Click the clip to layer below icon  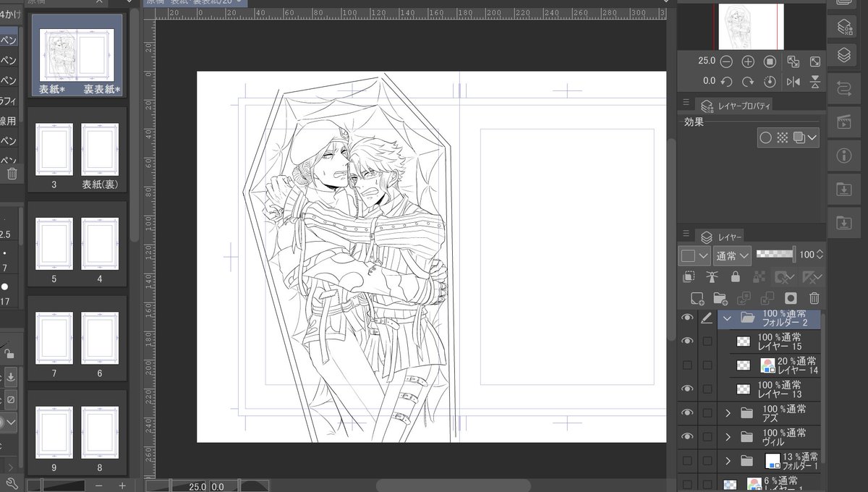(x=689, y=276)
